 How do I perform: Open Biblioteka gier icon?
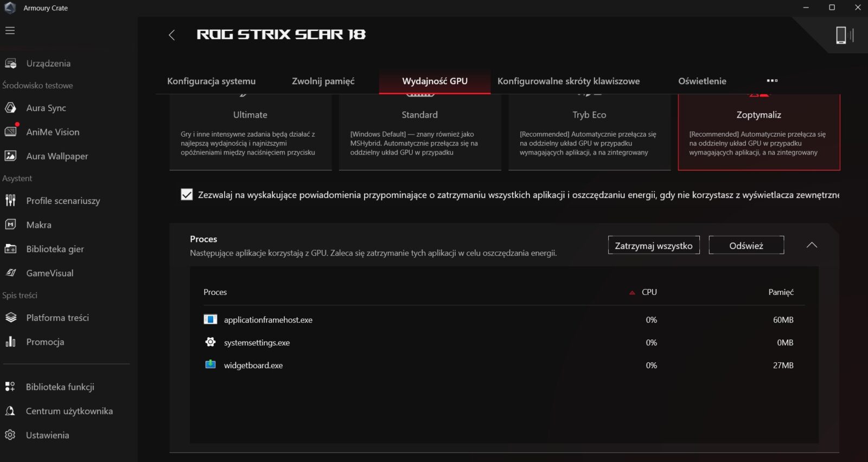[x=11, y=249]
